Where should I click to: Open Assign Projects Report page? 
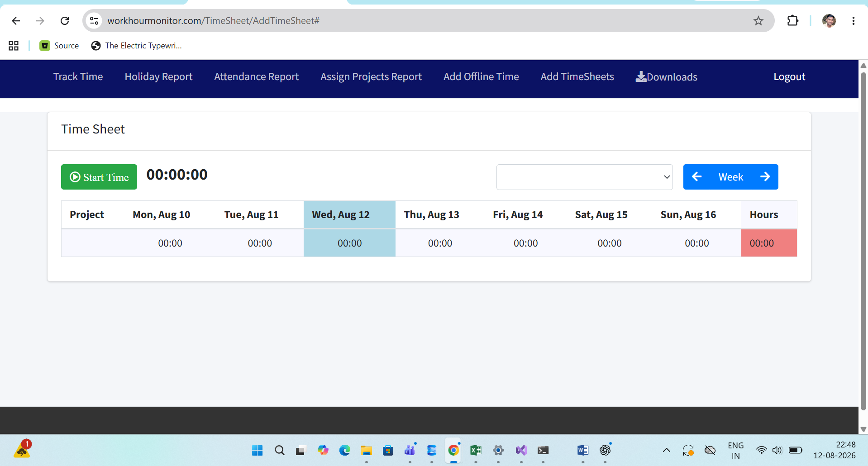pyautogui.click(x=371, y=77)
